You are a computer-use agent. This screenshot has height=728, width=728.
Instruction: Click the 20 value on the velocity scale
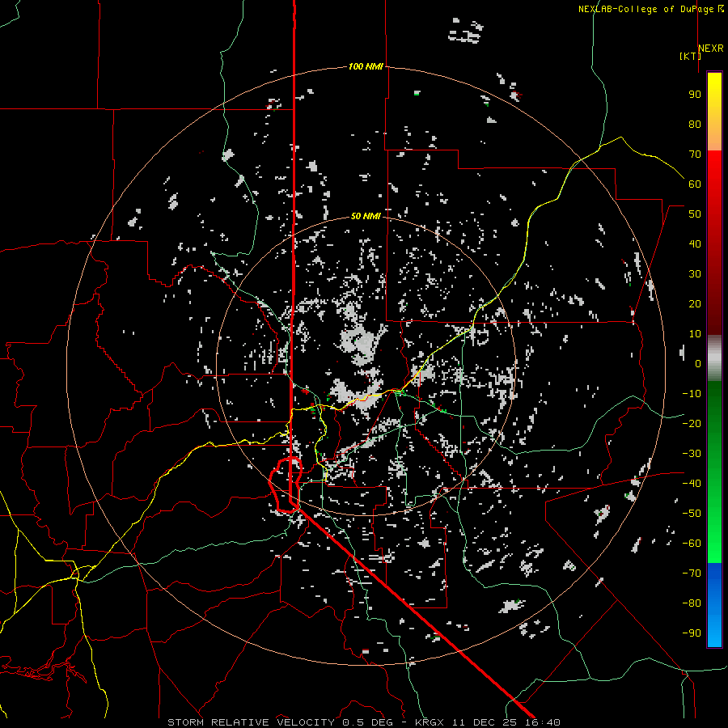coord(695,304)
